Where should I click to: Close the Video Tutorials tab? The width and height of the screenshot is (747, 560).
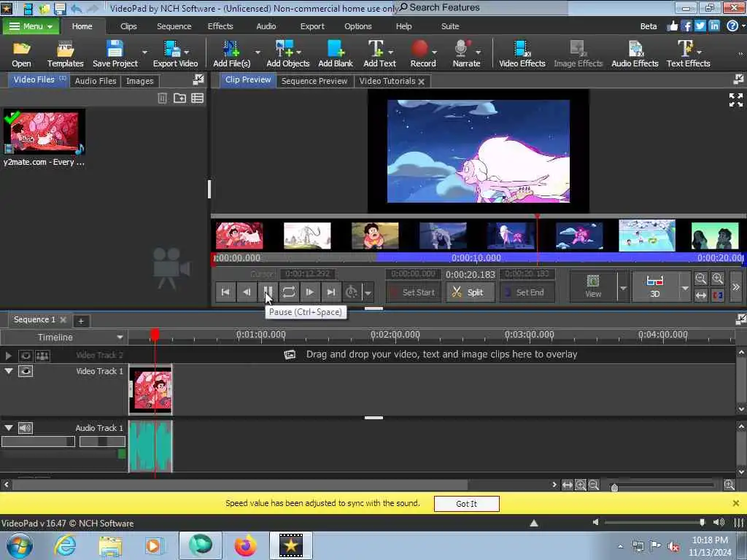[x=421, y=82]
